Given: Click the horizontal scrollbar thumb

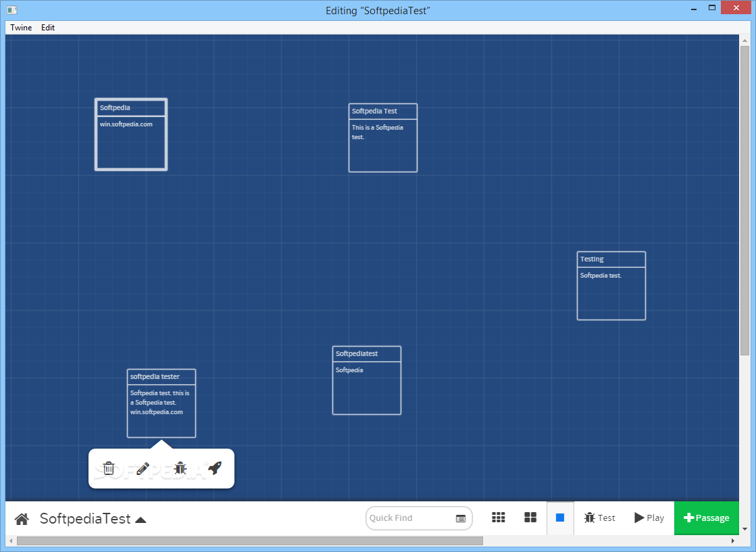Looking at the screenshot, I should tap(250, 541).
